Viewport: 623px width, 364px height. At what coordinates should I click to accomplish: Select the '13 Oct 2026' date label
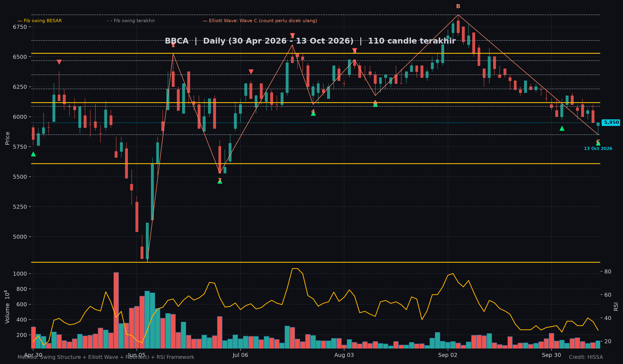click(598, 149)
